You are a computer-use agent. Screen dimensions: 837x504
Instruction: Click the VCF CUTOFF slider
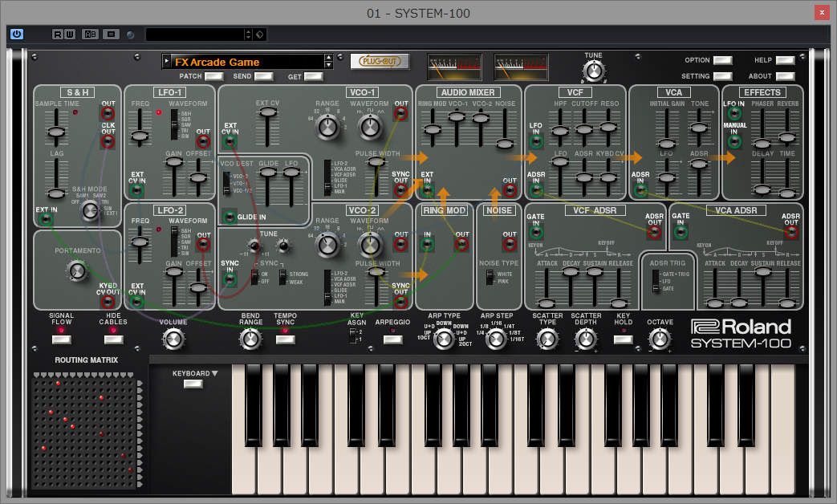tap(584, 128)
